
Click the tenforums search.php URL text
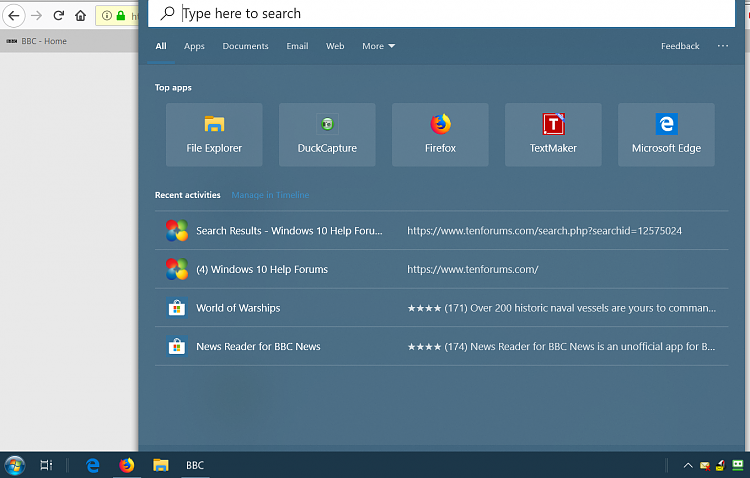(x=544, y=231)
